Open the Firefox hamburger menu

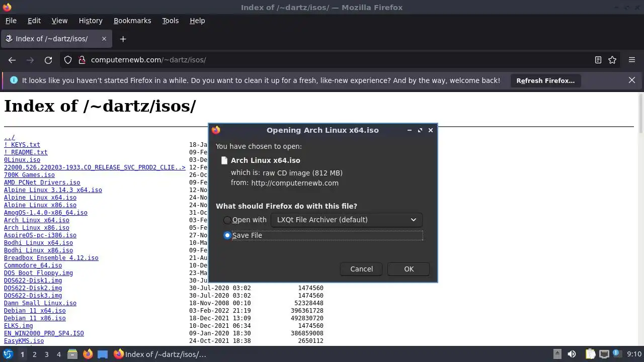632,60
